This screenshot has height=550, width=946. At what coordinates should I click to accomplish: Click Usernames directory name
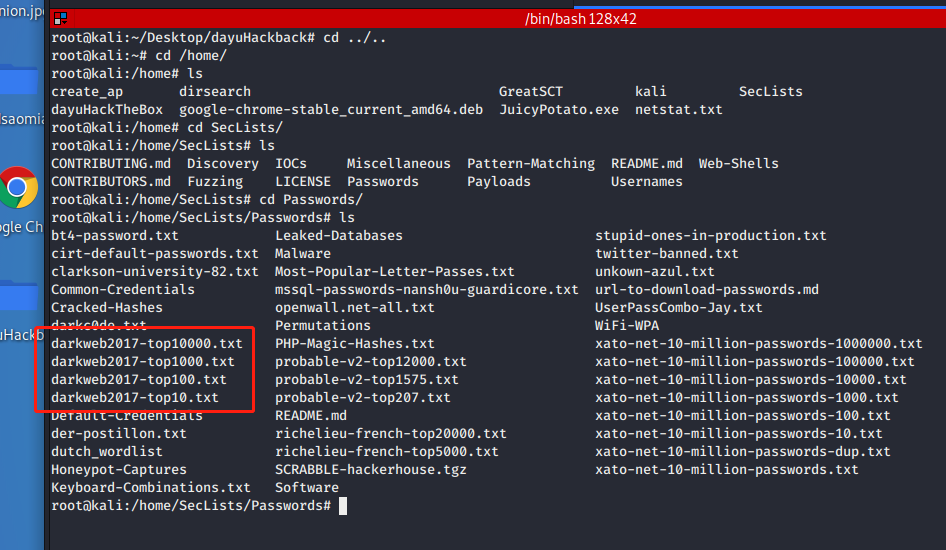pos(647,182)
